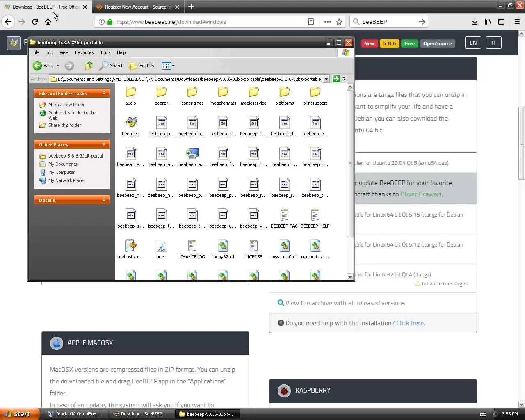The width and height of the screenshot is (525, 420).
Task: Open the audio folder
Action: (130, 96)
